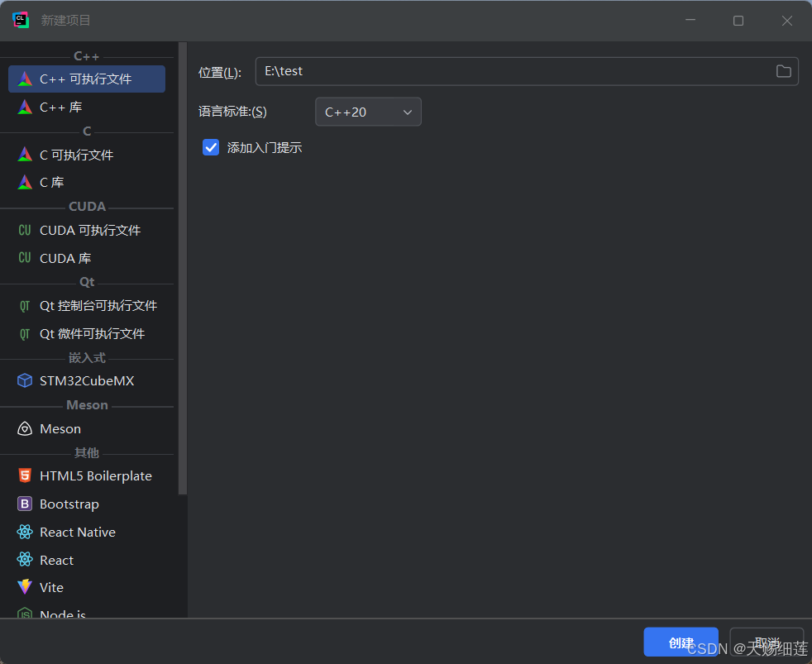Click the CU icon beside CUDA 库
Screen dimensions: 812x664
pos(25,258)
